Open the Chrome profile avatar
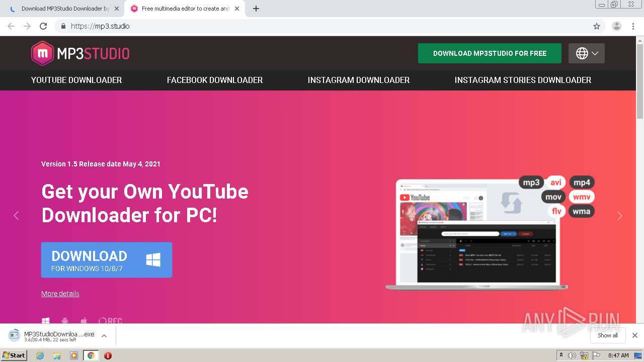644x362 pixels. click(617, 26)
